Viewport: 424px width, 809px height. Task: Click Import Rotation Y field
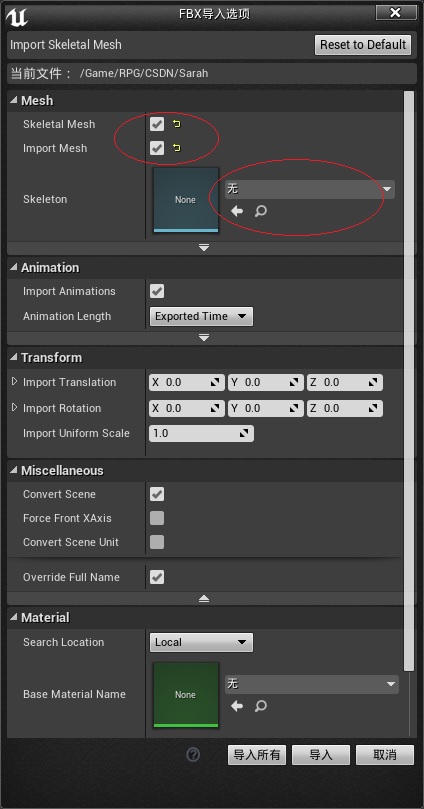tap(266, 408)
